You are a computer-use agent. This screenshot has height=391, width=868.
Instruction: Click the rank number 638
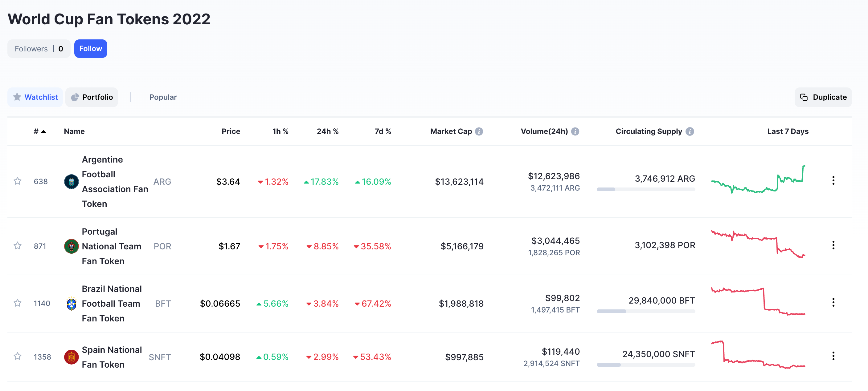(41, 182)
